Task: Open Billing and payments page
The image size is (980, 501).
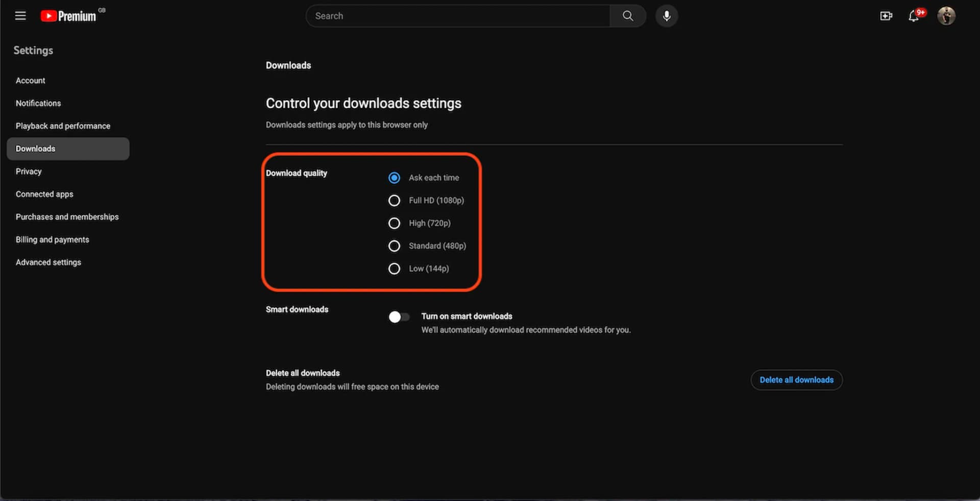Action: click(52, 240)
